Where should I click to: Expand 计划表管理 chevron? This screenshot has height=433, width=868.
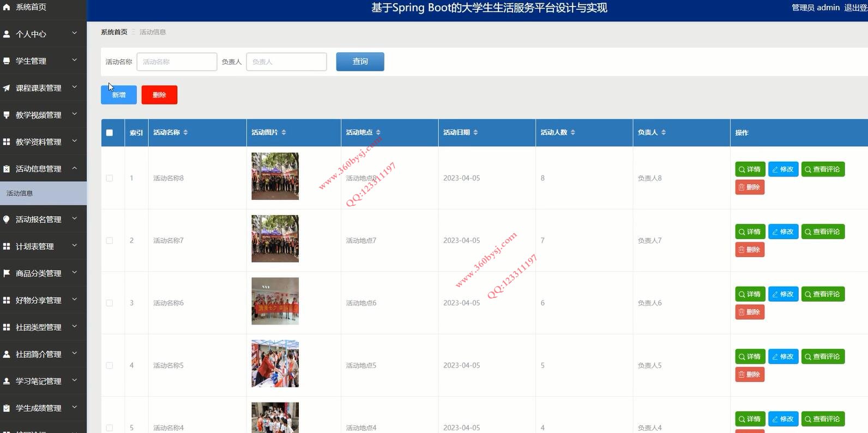[x=75, y=246]
